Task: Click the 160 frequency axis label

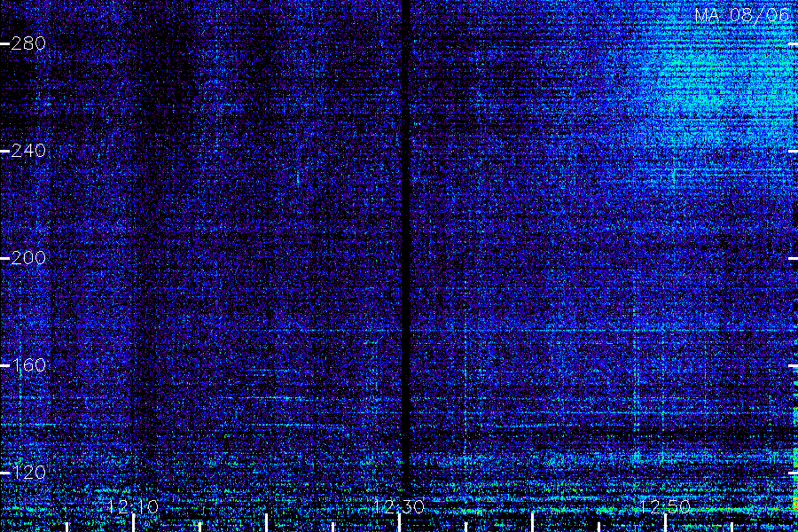Action: pyautogui.click(x=28, y=365)
